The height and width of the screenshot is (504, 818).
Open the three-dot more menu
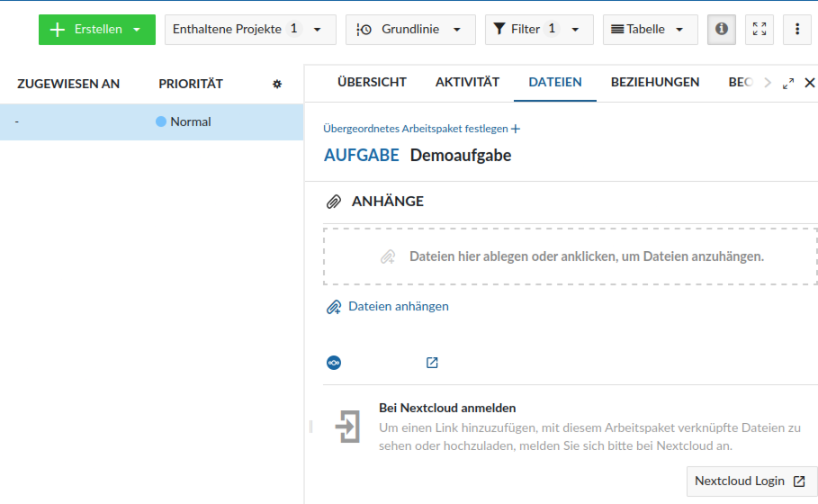[x=797, y=29]
